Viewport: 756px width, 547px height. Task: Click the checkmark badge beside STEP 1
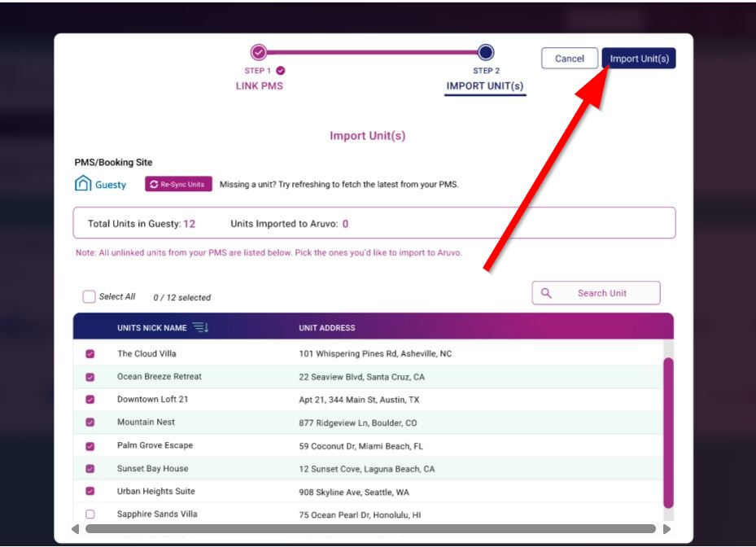281,71
